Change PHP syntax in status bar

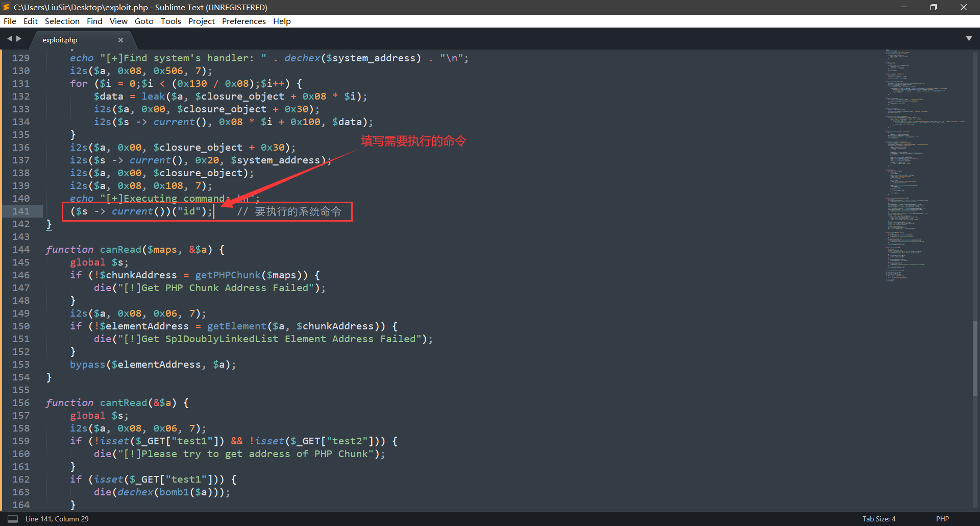[942, 519]
